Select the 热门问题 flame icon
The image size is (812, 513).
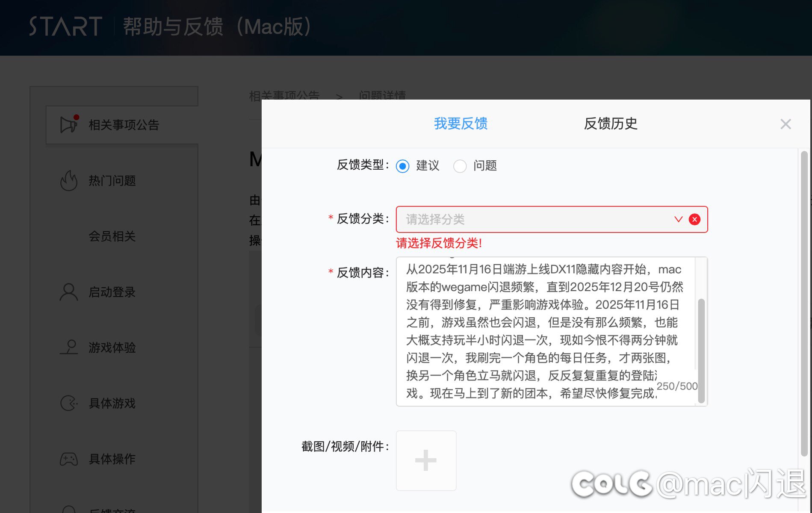click(69, 180)
